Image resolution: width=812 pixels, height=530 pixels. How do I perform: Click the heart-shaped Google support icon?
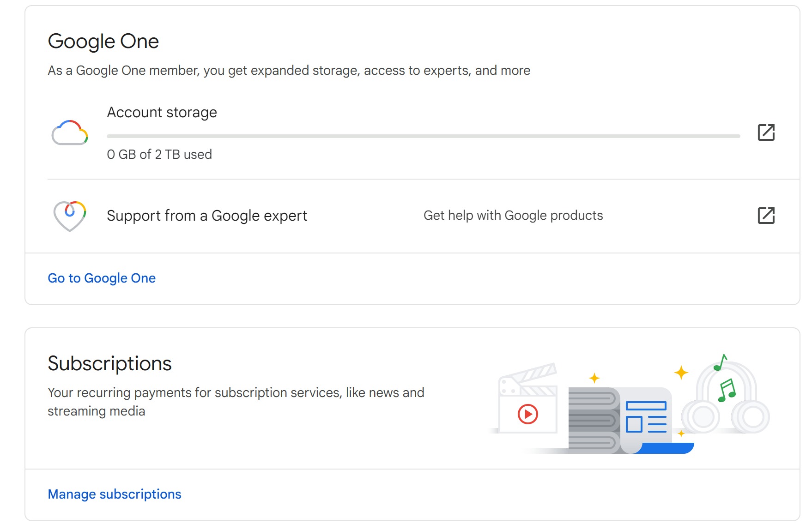70,216
